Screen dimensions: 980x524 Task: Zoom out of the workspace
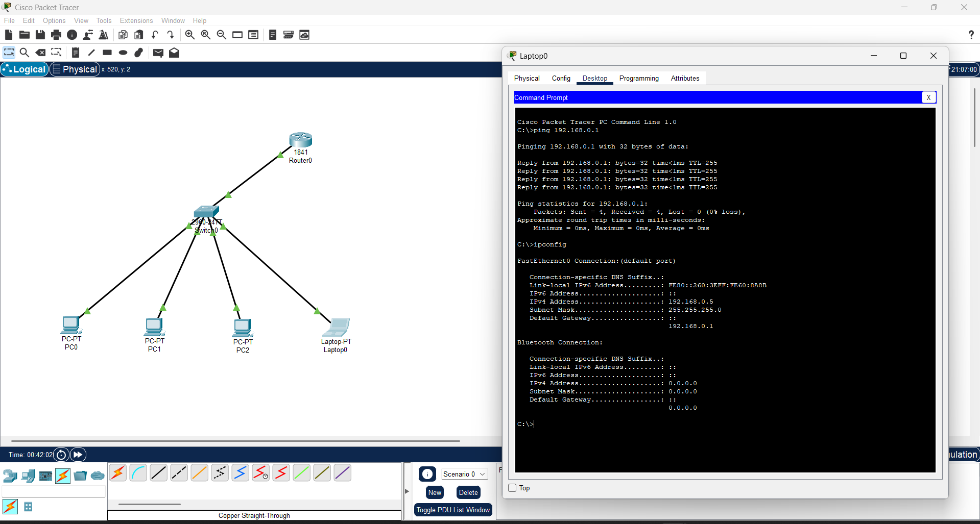[222, 35]
